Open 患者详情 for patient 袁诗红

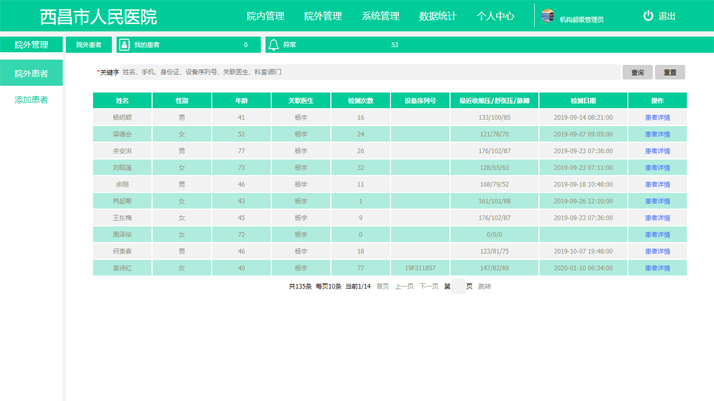[x=657, y=268]
